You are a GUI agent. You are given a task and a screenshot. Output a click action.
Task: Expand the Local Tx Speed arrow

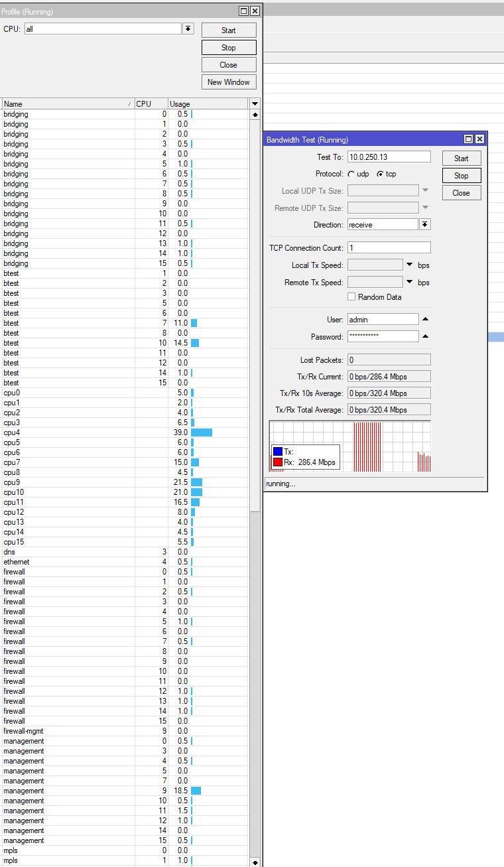pyautogui.click(x=410, y=265)
